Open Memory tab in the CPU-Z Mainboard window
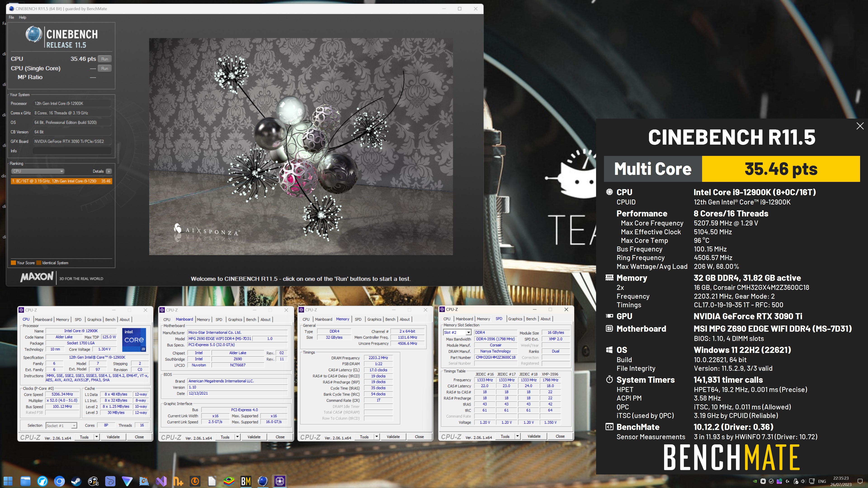 pos(203,320)
